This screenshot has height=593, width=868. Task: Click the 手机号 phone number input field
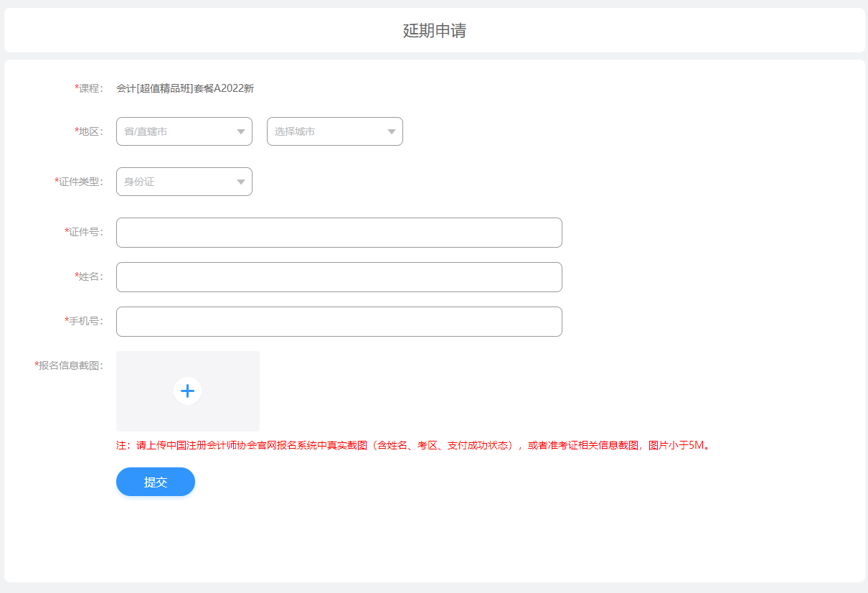tap(339, 322)
